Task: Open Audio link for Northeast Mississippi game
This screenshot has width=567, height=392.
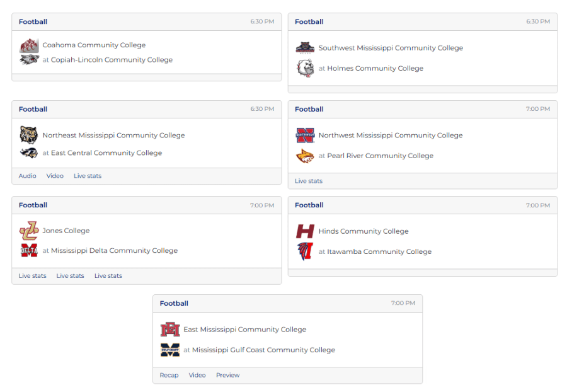Action: pyautogui.click(x=28, y=176)
